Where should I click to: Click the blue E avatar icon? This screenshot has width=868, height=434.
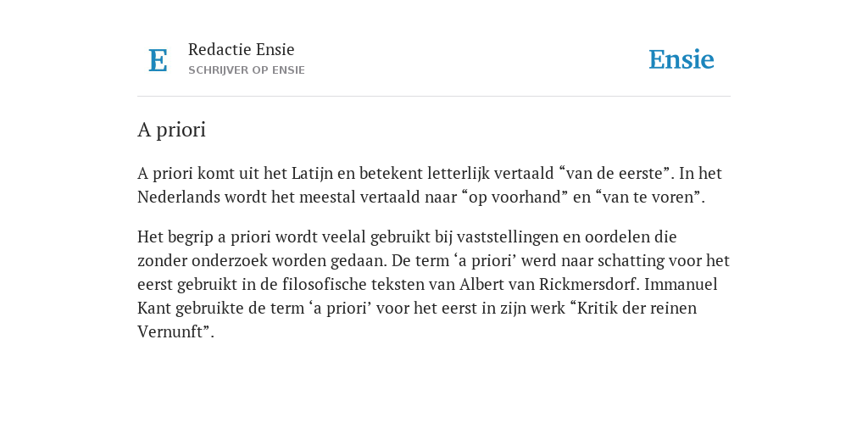[x=158, y=60]
